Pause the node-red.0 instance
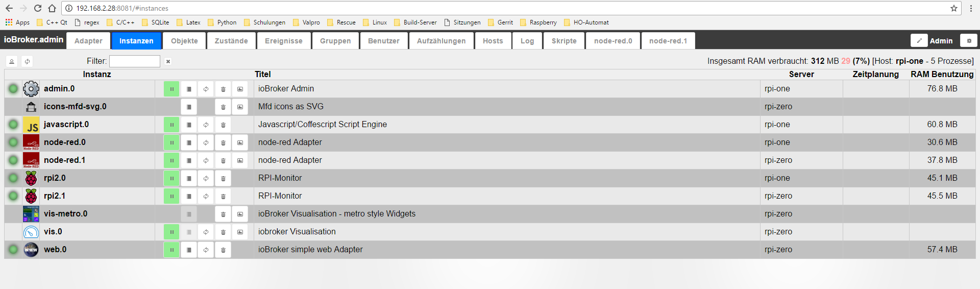Image resolution: width=980 pixels, height=289 pixels. pos(171,142)
